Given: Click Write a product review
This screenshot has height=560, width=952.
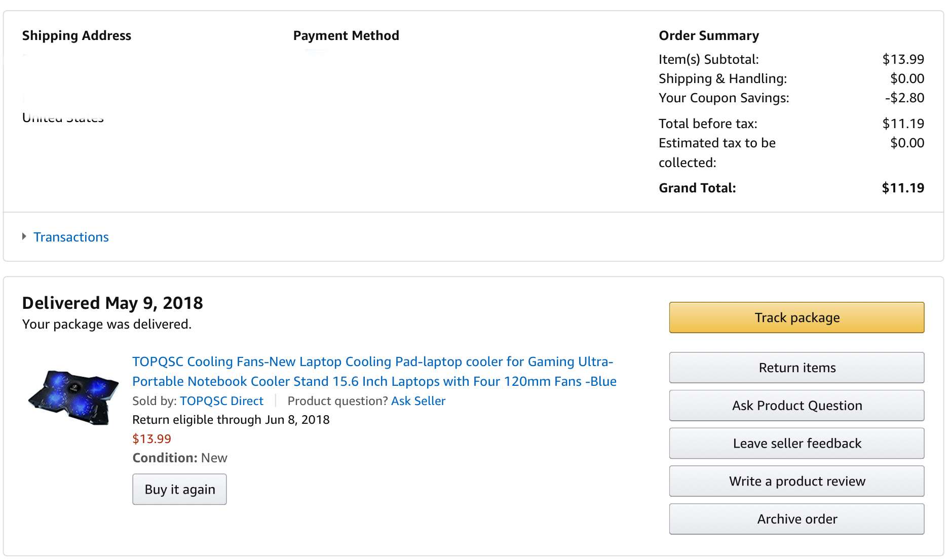Looking at the screenshot, I should [x=796, y=481].
